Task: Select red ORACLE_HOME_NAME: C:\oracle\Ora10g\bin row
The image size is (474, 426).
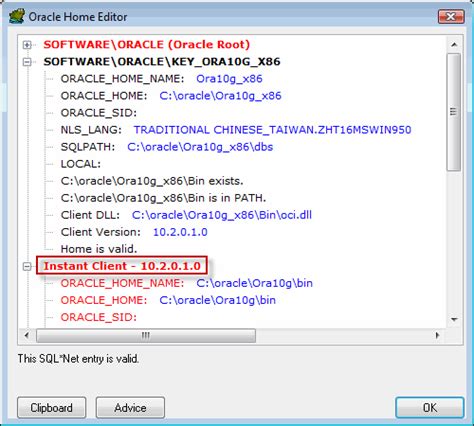Action: tap(187, 283)
